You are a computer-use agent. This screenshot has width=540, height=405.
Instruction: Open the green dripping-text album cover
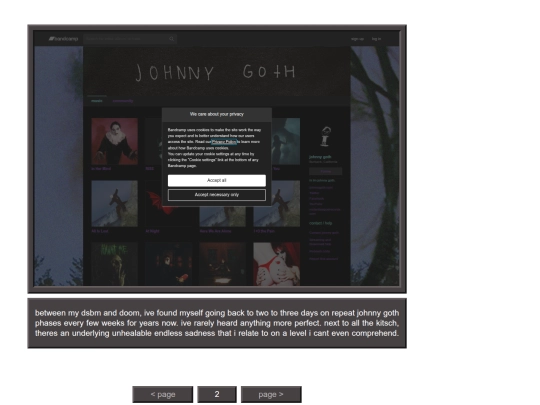point(115,264)
